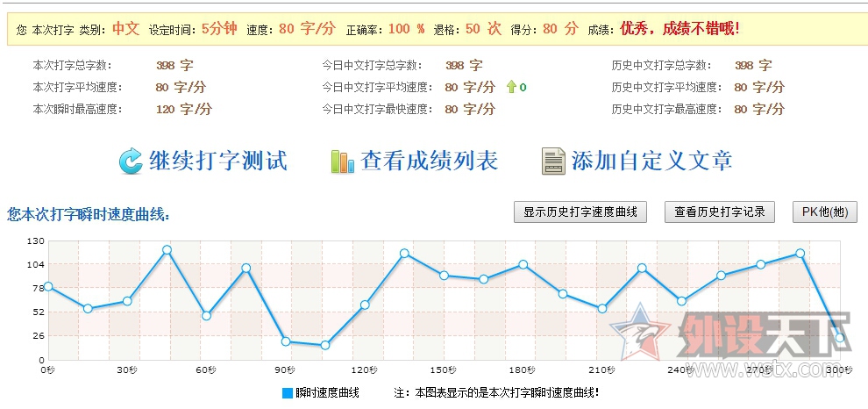Open the 添加自定义文章 link
Image resolution: width=868 pixels, height=409 pixels.
652,161
